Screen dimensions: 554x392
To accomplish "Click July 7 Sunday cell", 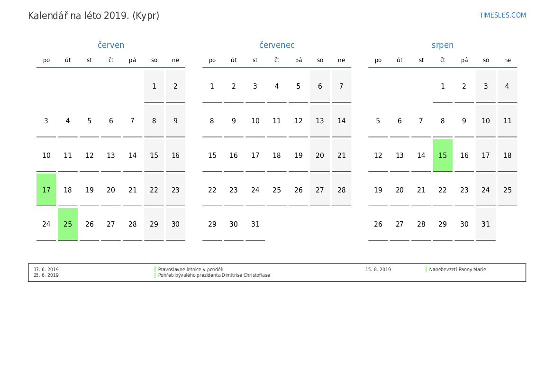I will point(341,86).
